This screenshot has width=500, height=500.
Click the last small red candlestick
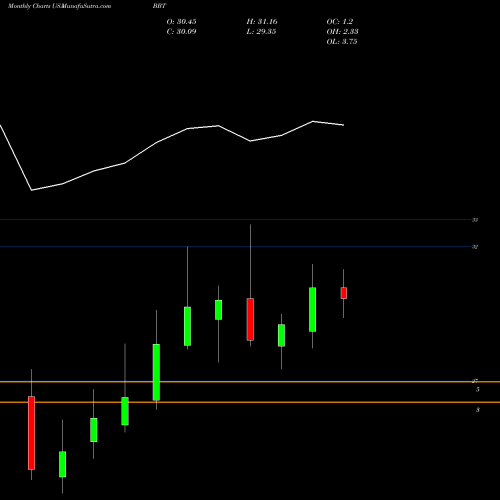coord(344,293)
